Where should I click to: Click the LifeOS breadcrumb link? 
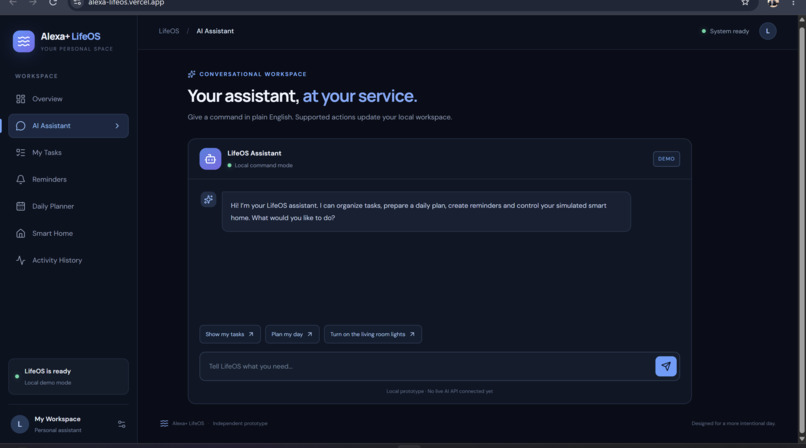tap(169, 31)
